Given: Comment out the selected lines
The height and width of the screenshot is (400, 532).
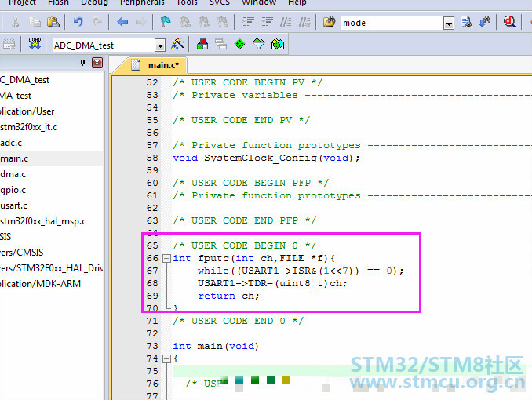Looking at the screenshot, I should click(286, 23).
